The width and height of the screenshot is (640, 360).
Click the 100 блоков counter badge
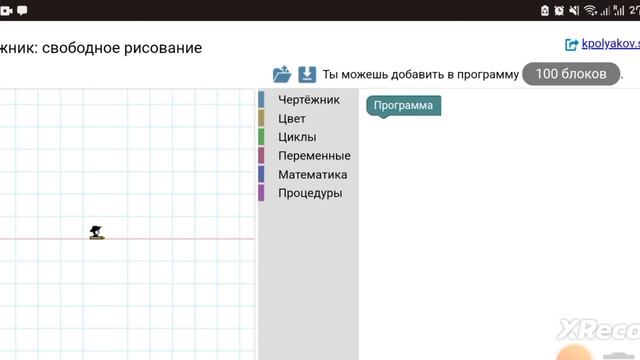[571, 74]
